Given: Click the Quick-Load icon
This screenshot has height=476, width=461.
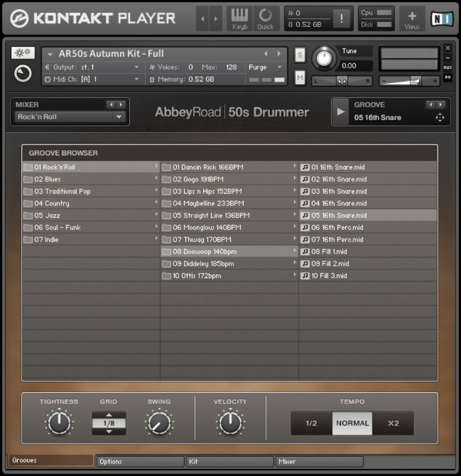Looking at the screenshot, I should click(265, 19).
